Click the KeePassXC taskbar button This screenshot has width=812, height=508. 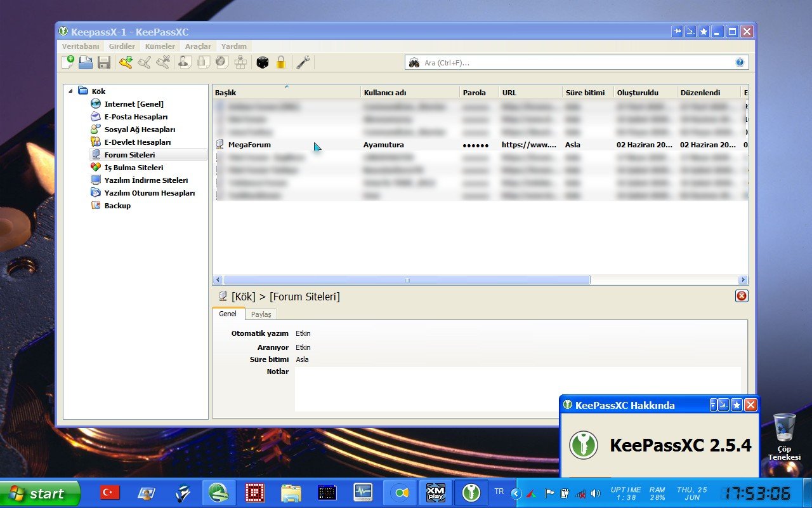(471, 493)
